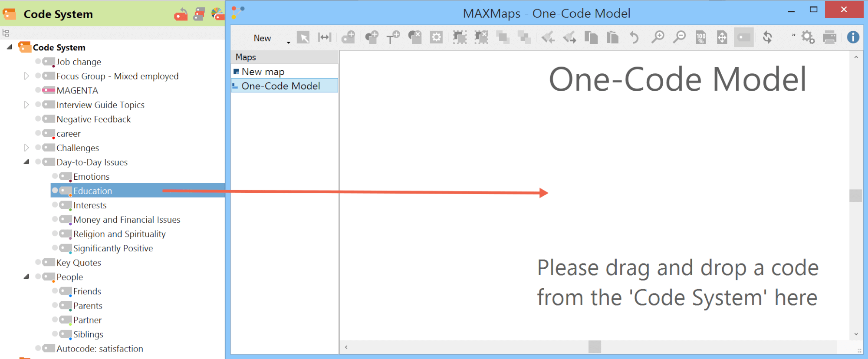Image resolution: width=868 pixels, height=359 pixels.
Task: Click the New button in MAXMaps
Action: click(x=262, y=38)
